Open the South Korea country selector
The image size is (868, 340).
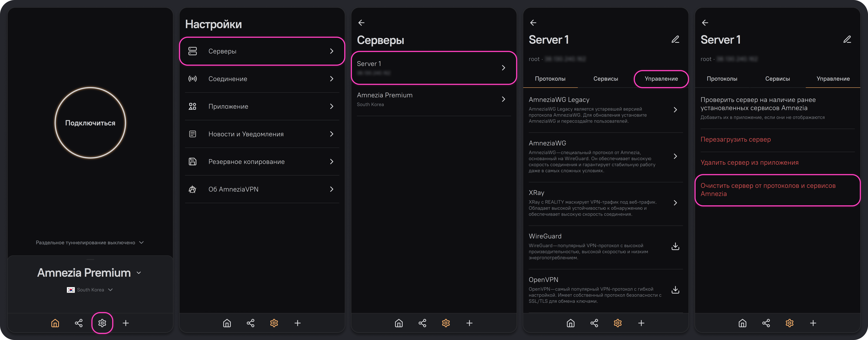coord(90,290)
